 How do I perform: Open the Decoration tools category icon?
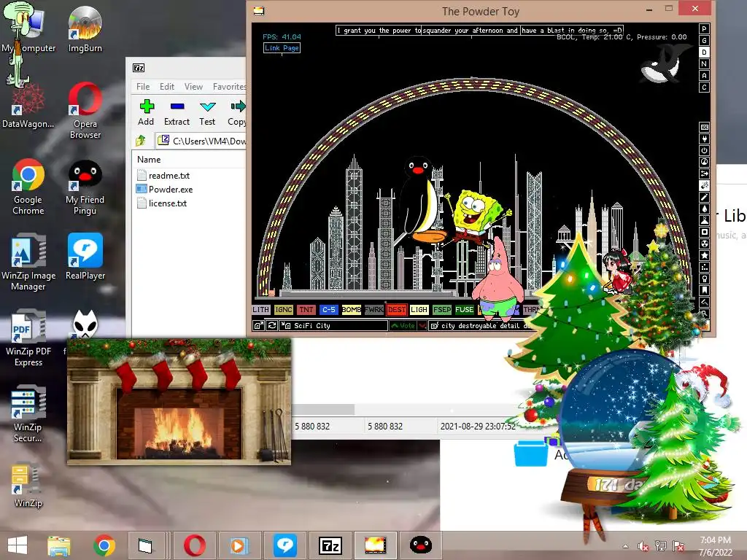click(x=704, y=302)
